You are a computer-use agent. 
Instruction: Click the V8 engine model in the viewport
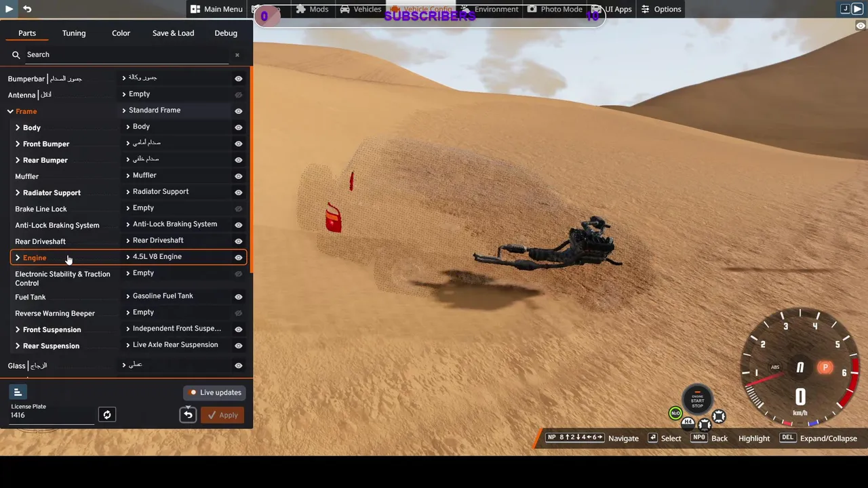click(590, 242)
